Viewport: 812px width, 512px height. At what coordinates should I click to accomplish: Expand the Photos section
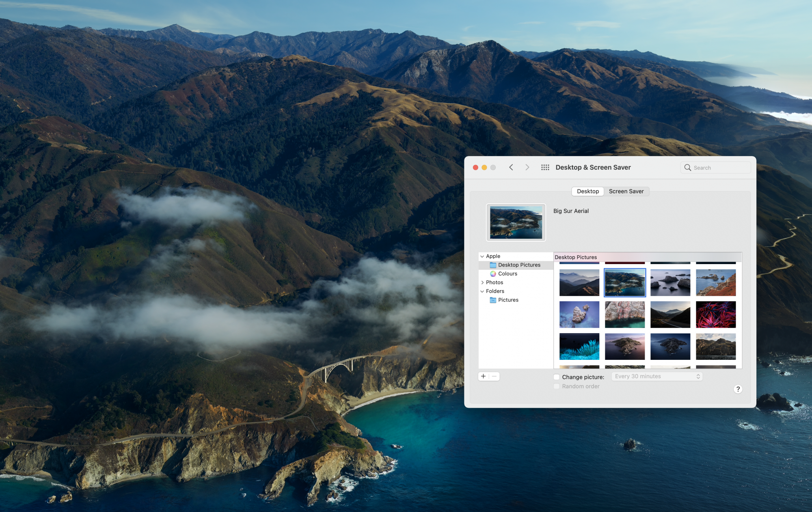[482, 283]
